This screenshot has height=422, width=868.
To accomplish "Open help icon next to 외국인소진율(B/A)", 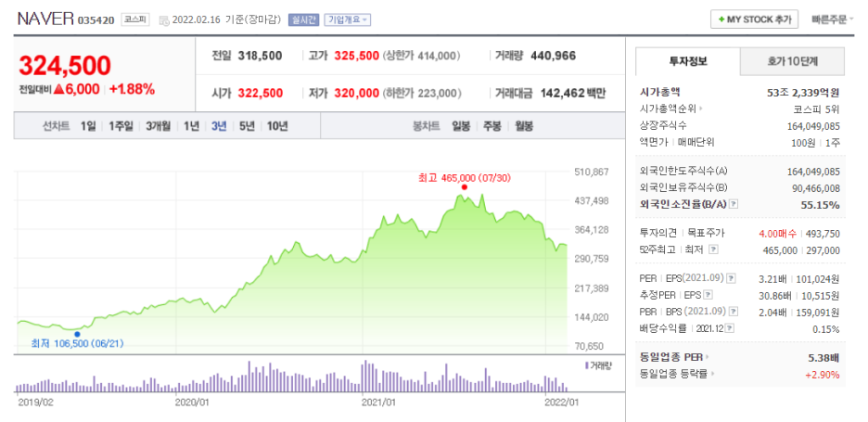I will [734, 204].
